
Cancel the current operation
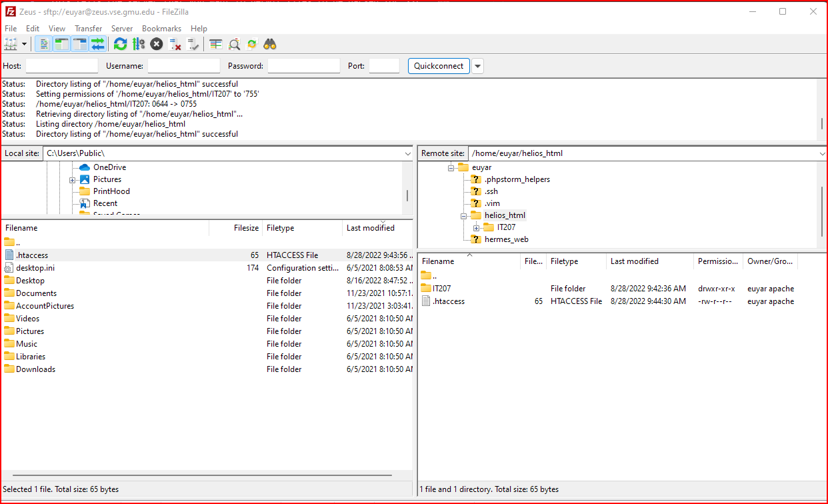click(x=155, y=44)
